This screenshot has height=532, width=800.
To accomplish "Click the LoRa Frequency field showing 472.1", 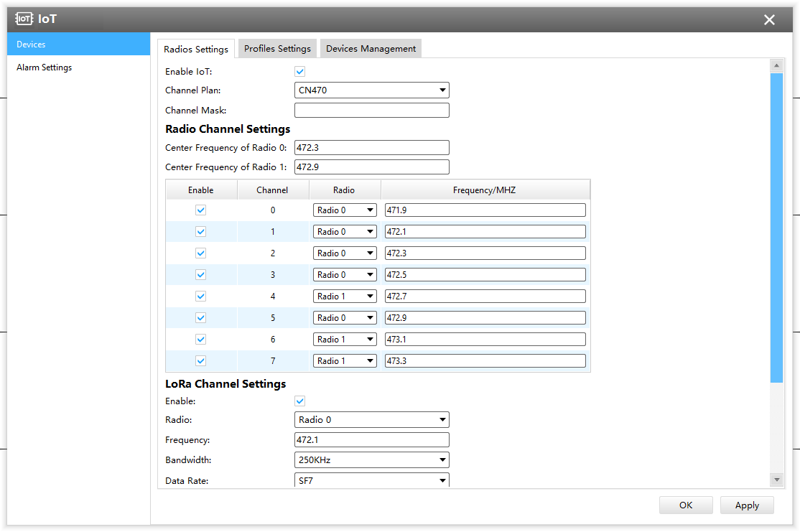I will click(x=372, y=439).
